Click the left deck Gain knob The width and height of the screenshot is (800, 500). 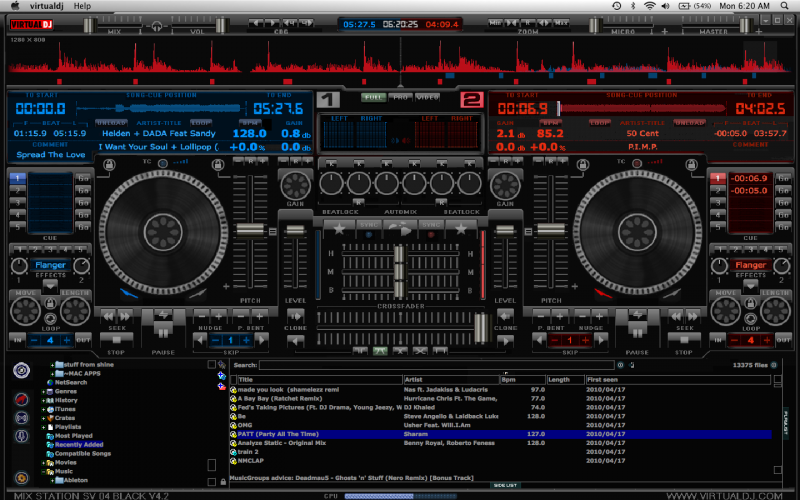(x=294, y=185)
